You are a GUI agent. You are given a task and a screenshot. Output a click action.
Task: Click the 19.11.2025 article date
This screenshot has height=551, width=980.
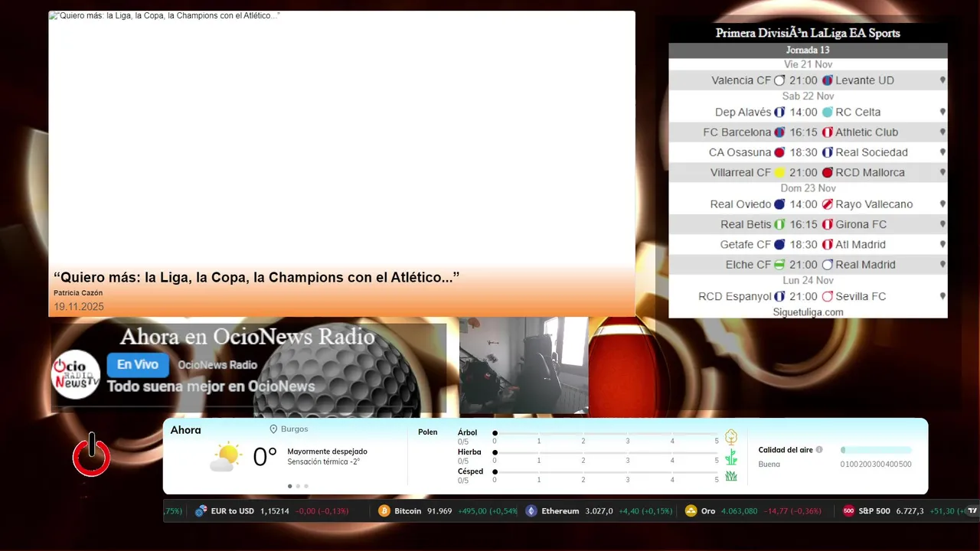pyautogui.click(x=79, y=307)
